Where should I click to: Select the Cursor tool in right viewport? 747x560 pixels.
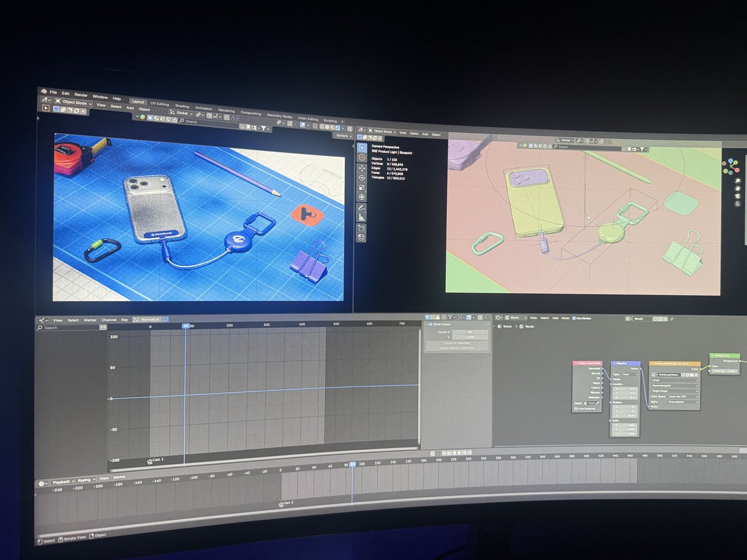point(362,157)
